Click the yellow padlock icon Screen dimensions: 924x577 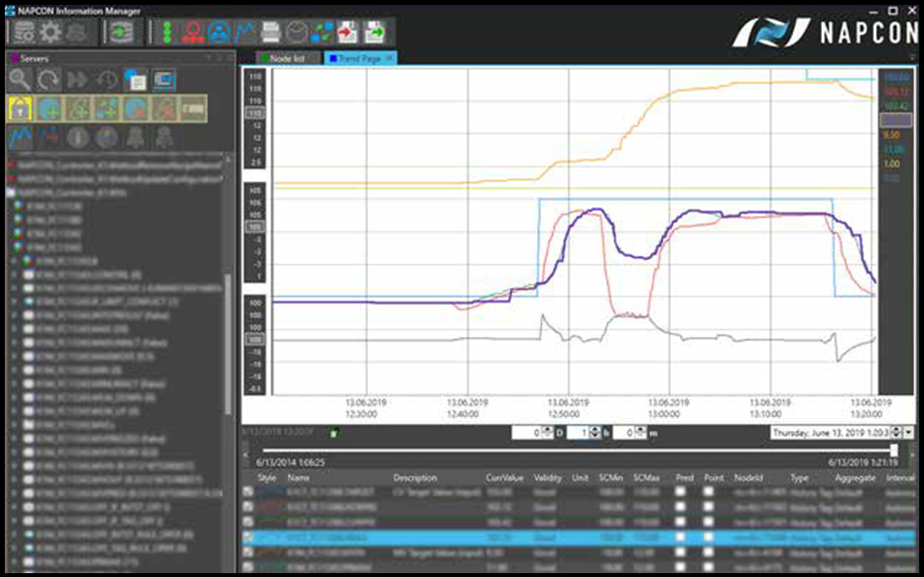[x=20, y=108]
